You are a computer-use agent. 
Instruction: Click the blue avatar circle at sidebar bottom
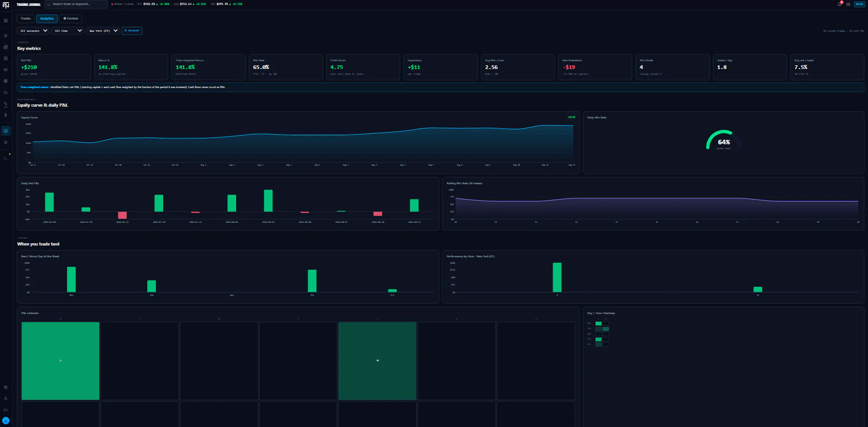tap(5, 421)
